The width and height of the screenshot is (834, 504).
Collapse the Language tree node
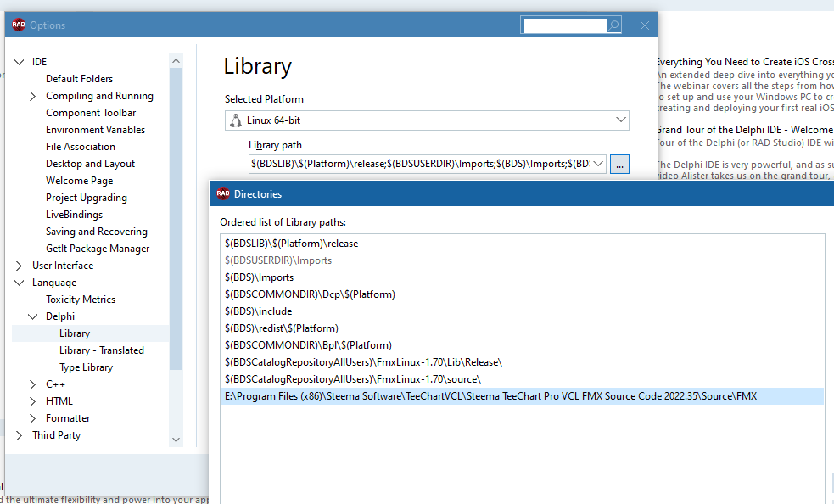[20, 283]
